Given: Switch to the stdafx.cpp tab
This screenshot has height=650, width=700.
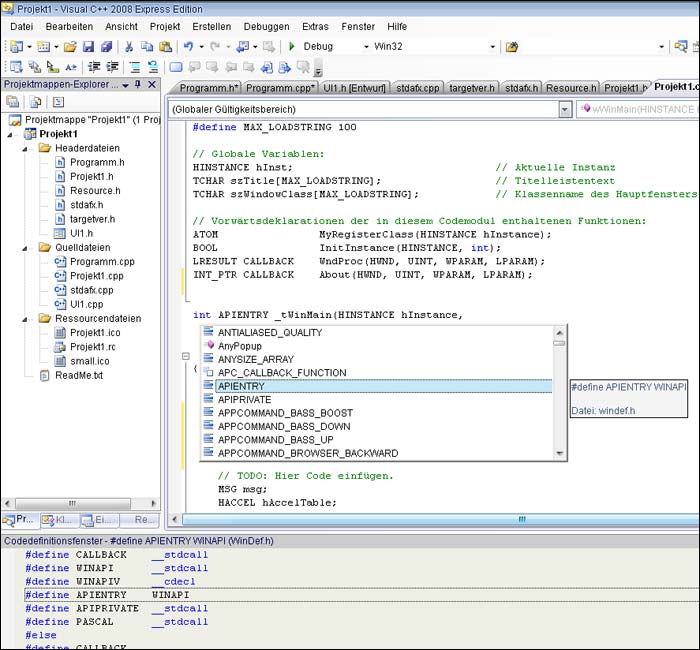Looking at the screenshot, I should (416, 88).
